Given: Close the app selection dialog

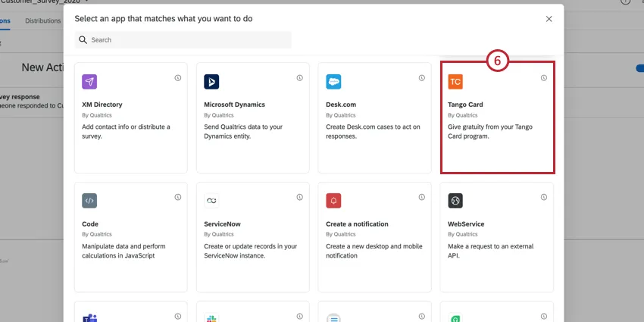Looking at the screenshot, I should 549,18.
